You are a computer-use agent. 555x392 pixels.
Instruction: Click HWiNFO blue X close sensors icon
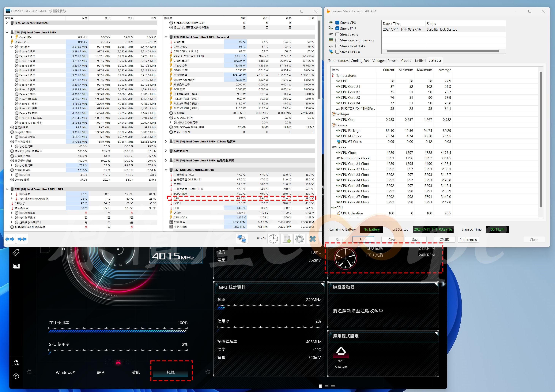313,239
